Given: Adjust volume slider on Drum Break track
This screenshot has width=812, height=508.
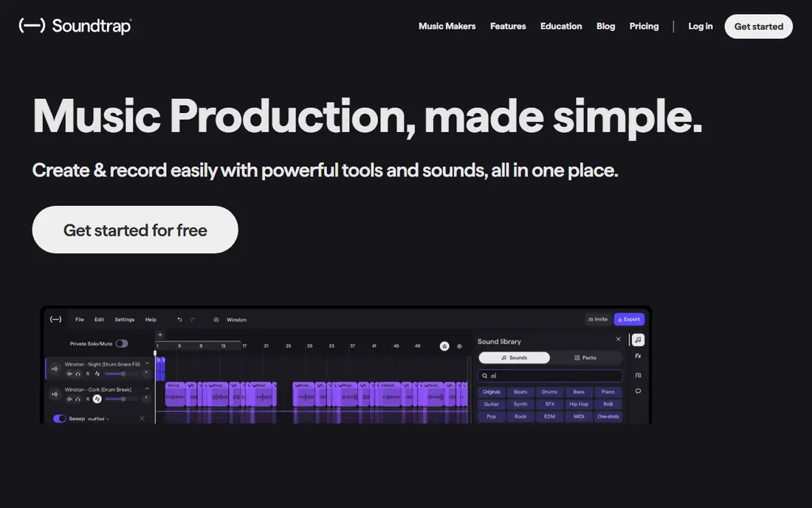Looking at the screenshot, I should tap(123, 399).
